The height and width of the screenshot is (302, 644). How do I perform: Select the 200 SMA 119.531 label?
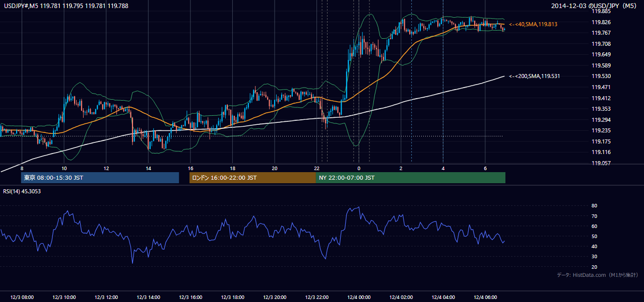coord(535,76)
